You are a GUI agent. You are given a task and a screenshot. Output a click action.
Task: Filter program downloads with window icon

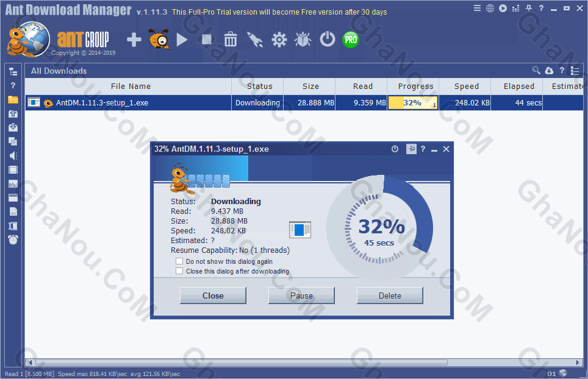click(13, 198)
